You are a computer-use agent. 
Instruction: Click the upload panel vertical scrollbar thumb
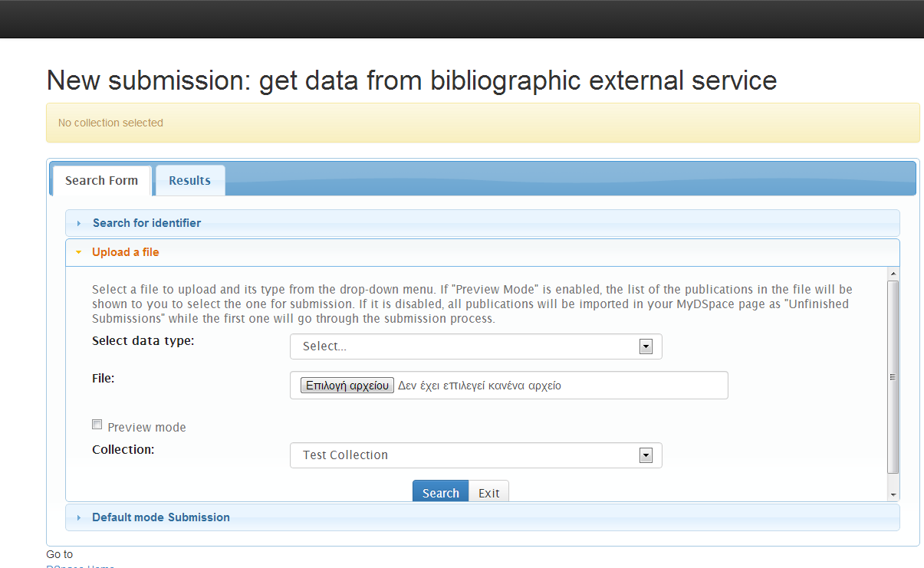(893, 376)
